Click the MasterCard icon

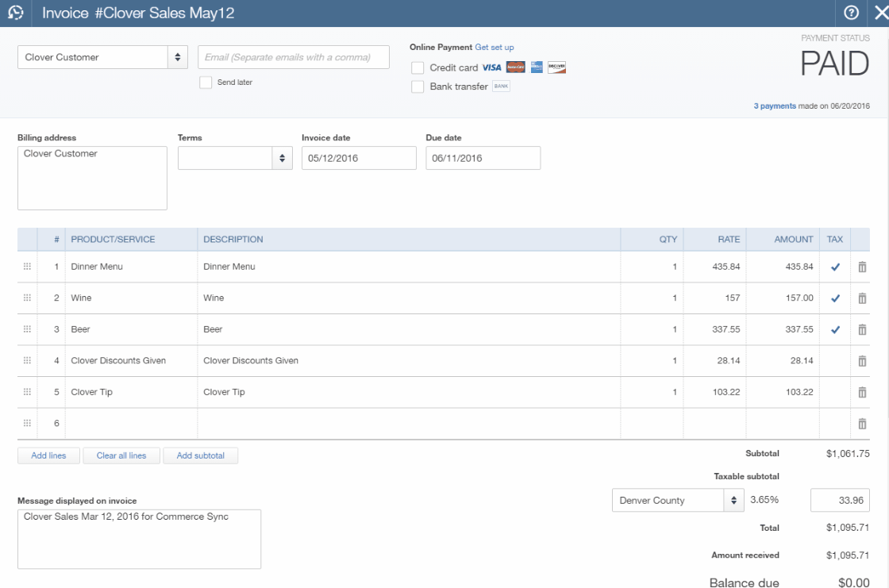(x=516, y=67)
